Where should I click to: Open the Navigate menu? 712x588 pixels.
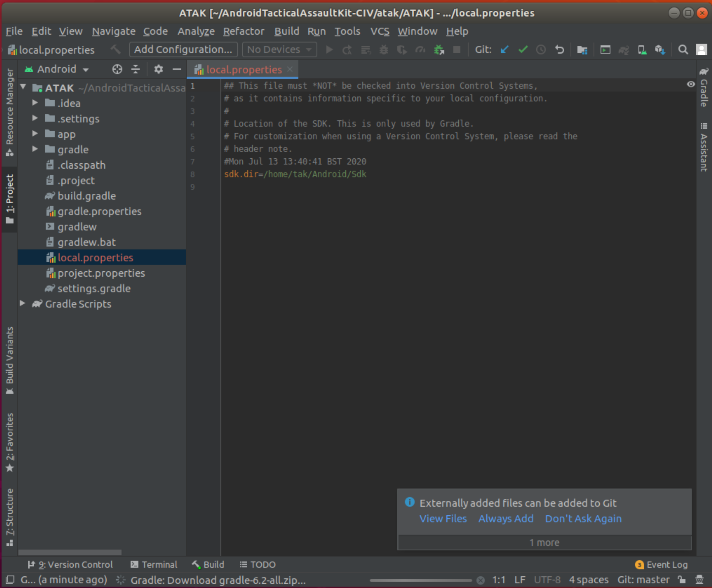tap(114, 31)
